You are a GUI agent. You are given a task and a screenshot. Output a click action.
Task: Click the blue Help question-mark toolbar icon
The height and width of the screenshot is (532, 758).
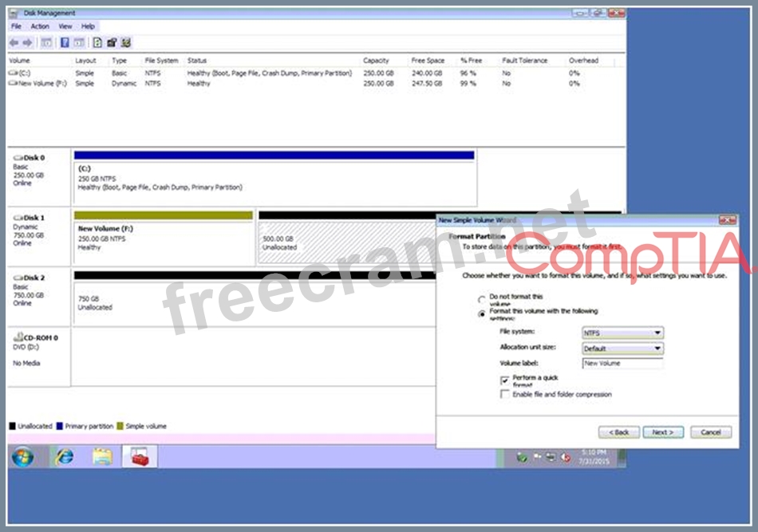65,43
